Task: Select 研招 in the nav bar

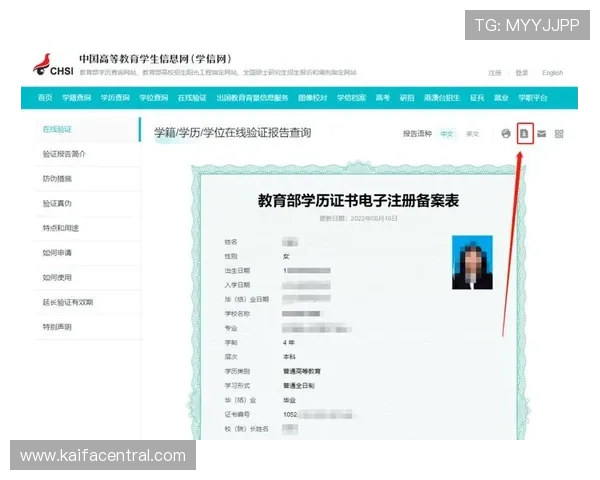Action: 407,98
